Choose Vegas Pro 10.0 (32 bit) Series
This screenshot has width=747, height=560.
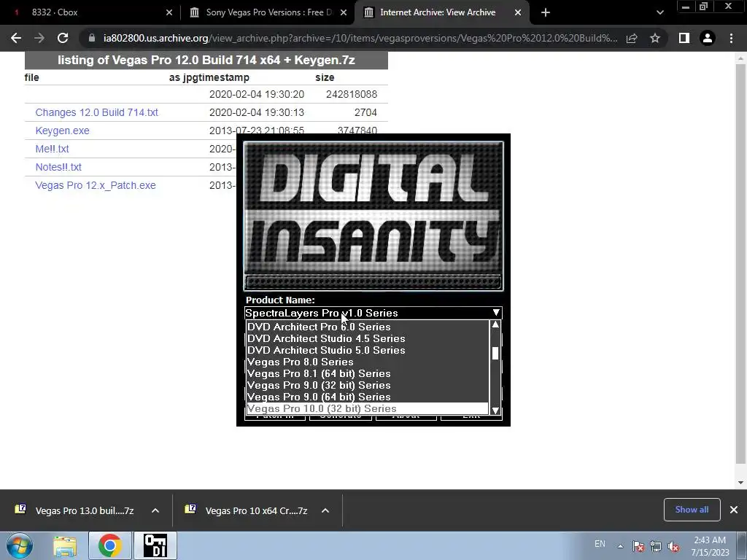[368, 408]
